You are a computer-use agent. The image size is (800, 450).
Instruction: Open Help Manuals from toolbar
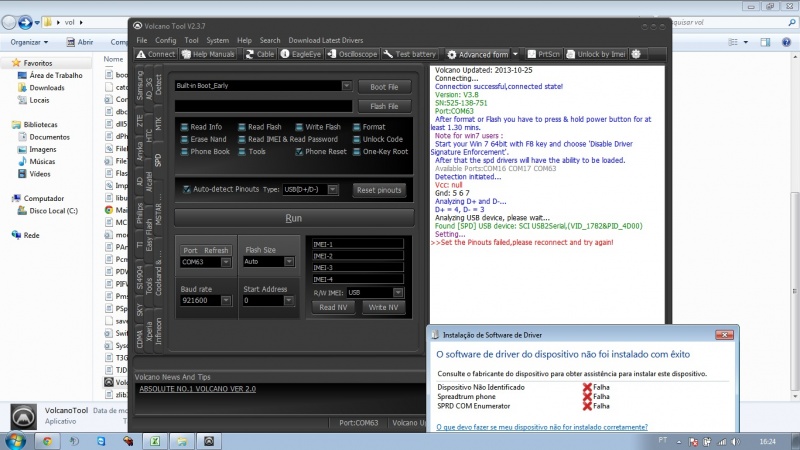(208, 54)
